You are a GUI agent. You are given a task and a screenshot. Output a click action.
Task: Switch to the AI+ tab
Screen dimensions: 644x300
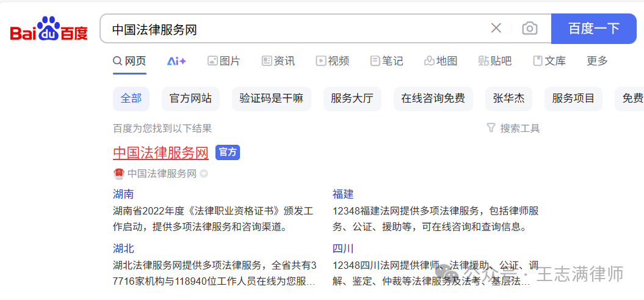pos(176,61)
